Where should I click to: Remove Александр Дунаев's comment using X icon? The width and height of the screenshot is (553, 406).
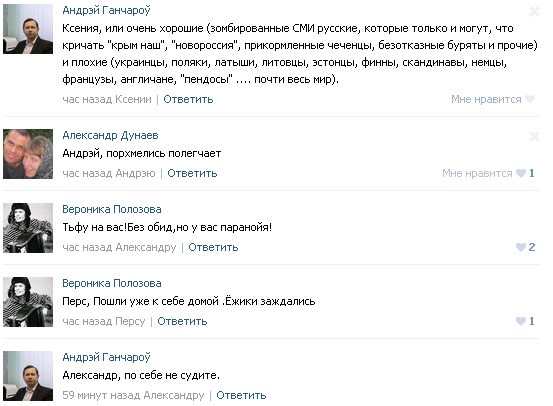pos(534,136)
